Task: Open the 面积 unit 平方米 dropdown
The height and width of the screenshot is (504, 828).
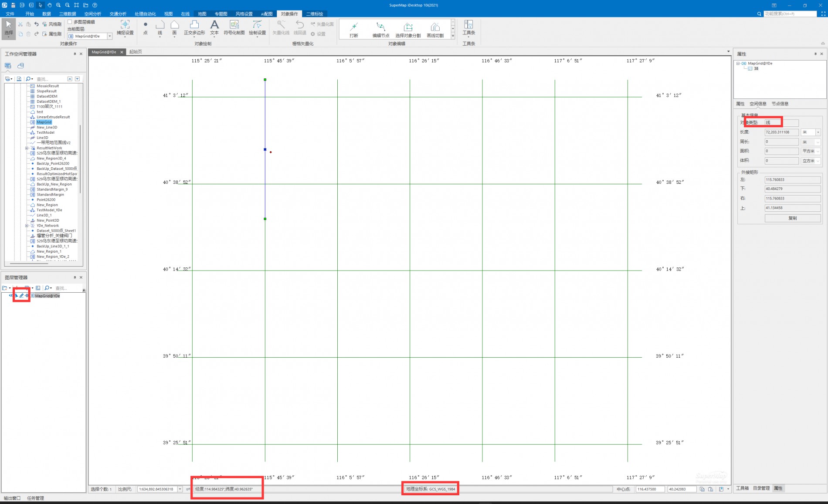Action: (818, 151)
